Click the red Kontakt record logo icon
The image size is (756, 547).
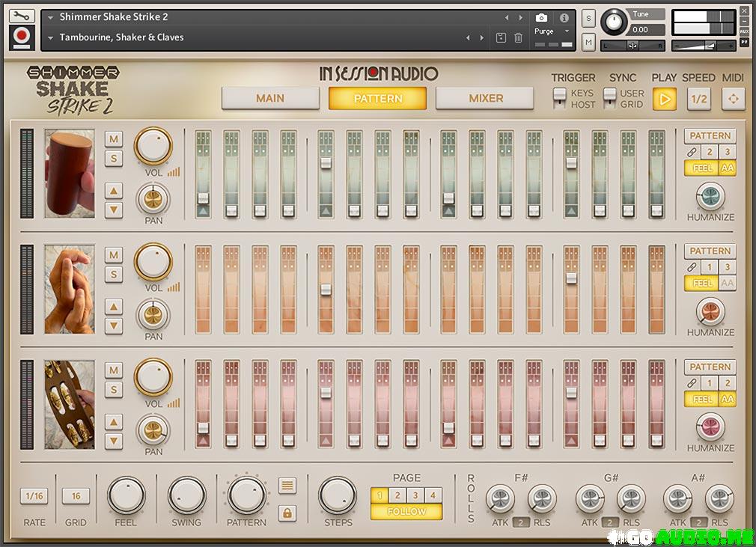tap(22, 37)
